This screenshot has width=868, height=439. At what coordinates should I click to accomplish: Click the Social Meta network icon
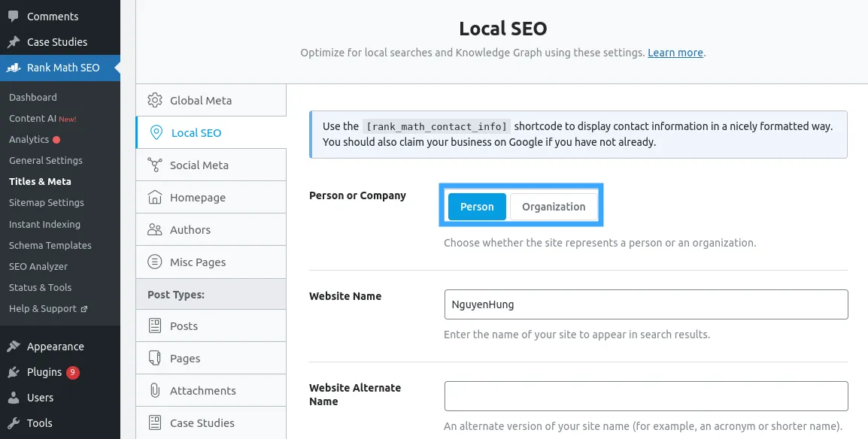click(155, 165)
